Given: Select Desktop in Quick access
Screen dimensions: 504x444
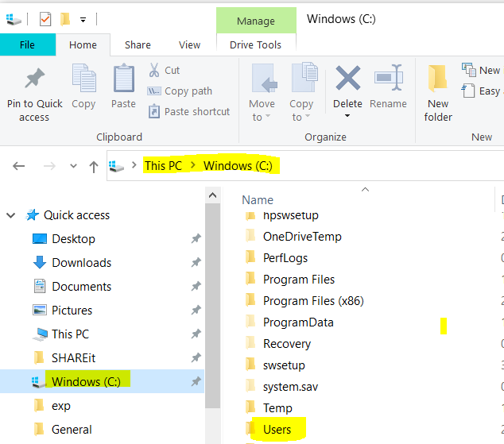Looking at the screenshot, I should tap(73, 239).
